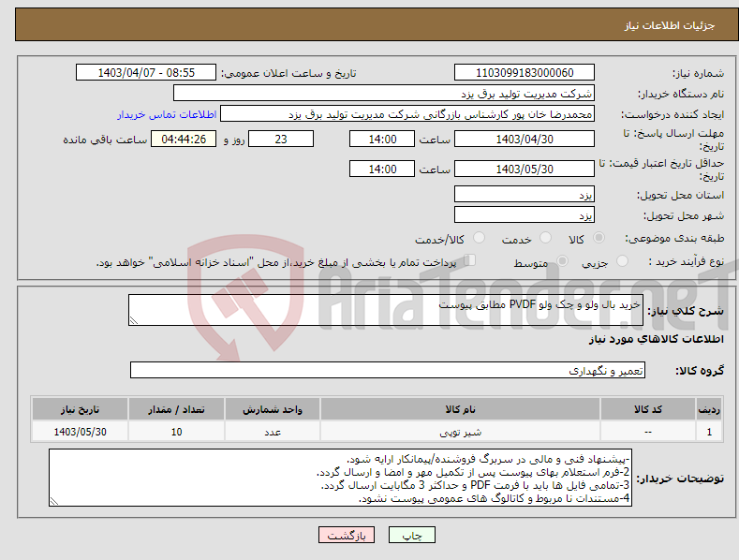Click the واحد شمارش column header
The image size is (739, 560).
(x=273, y=409)
